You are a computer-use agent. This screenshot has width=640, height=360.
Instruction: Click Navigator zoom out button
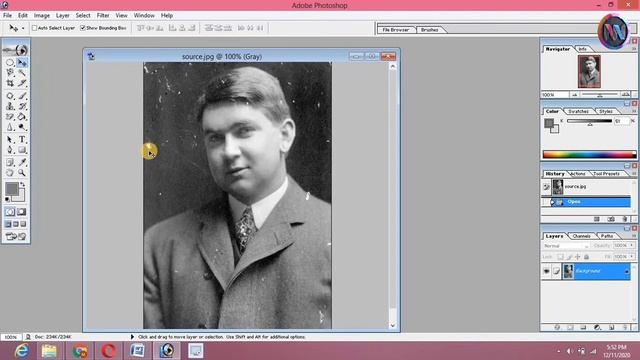click(574, 95)
